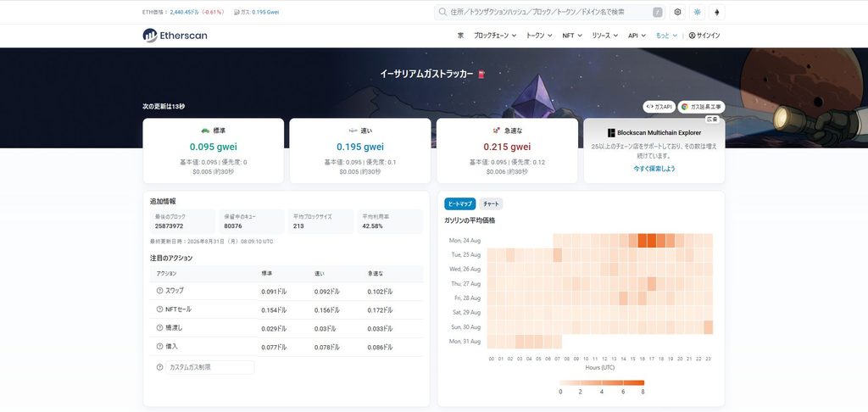Open the NFT dropdown menu
The height and width of the screenshot is (412, 868).
(x=572, y=36)
